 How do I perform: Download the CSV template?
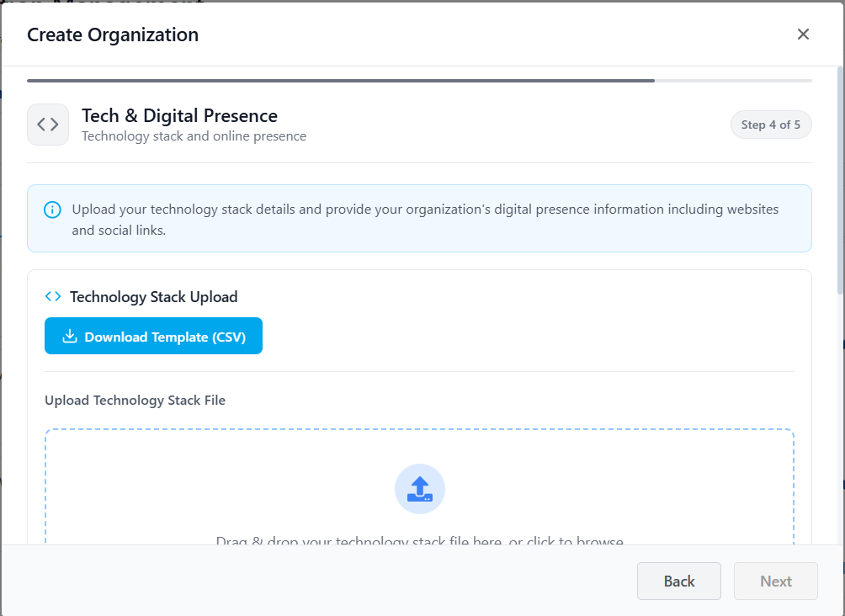(153, 336)
